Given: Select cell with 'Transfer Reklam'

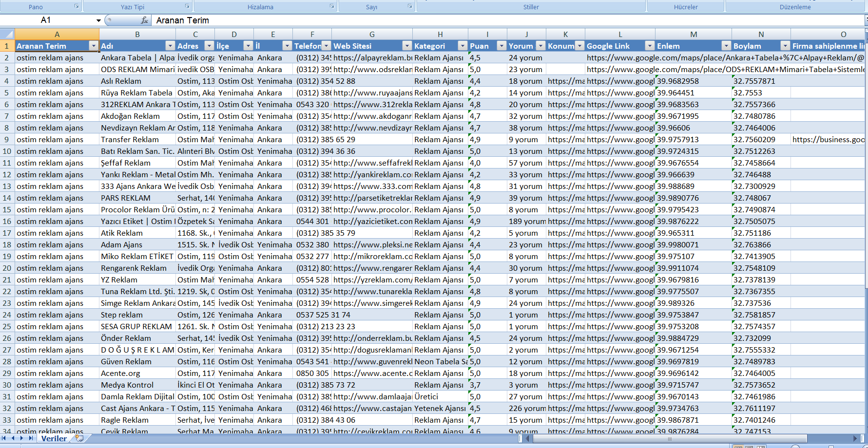Looking at the screenshot, I should 137,139.
